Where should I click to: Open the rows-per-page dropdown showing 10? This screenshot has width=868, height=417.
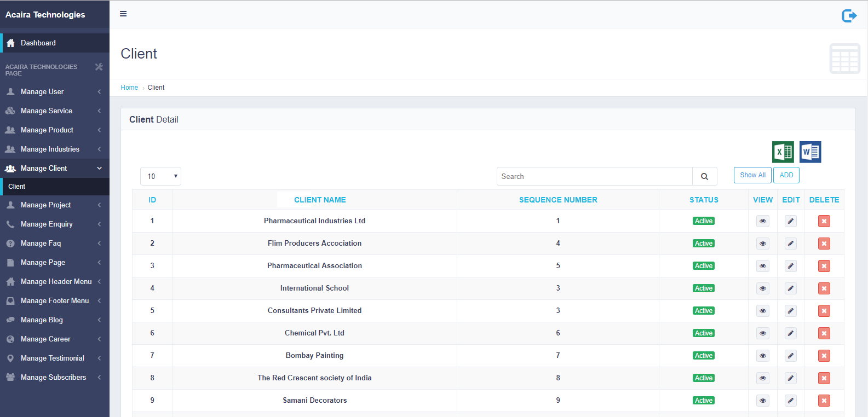click(x=160, y=176)
